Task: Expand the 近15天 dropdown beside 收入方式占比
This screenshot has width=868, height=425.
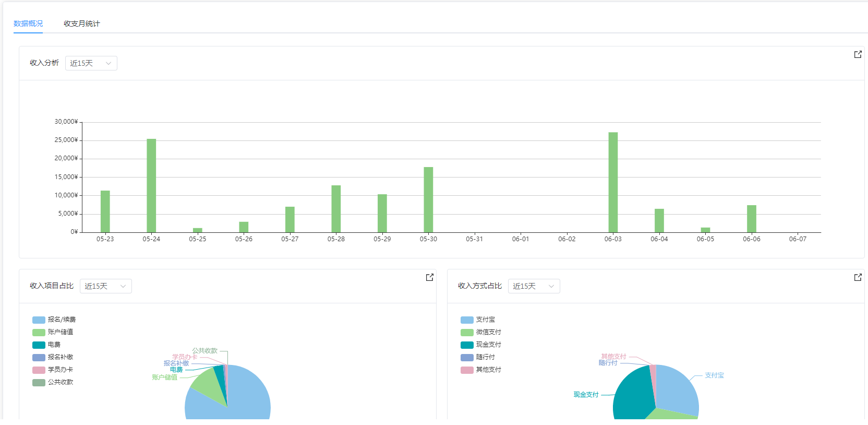Action: (534, 286)
